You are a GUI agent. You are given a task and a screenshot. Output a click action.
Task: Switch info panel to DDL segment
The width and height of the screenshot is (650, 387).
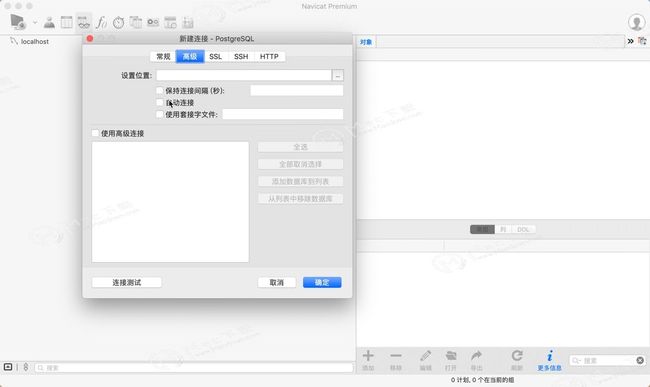tap(523, 230)
